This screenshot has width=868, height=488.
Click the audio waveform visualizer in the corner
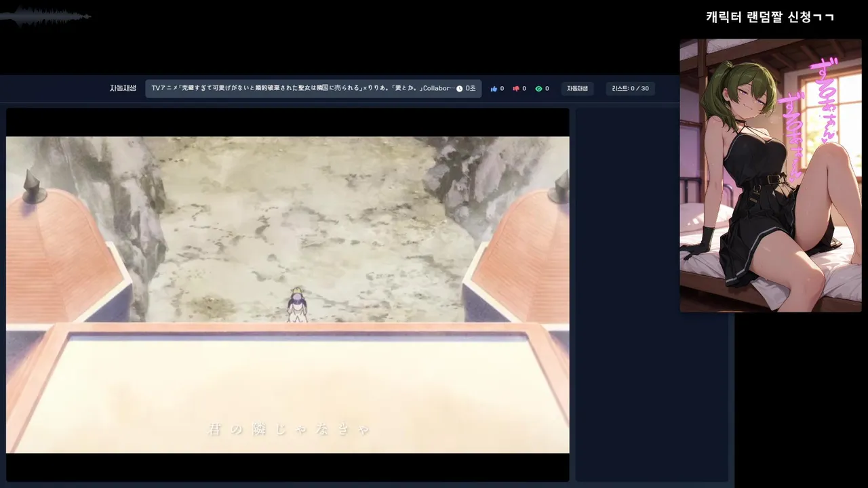click(x=45, y=16)
